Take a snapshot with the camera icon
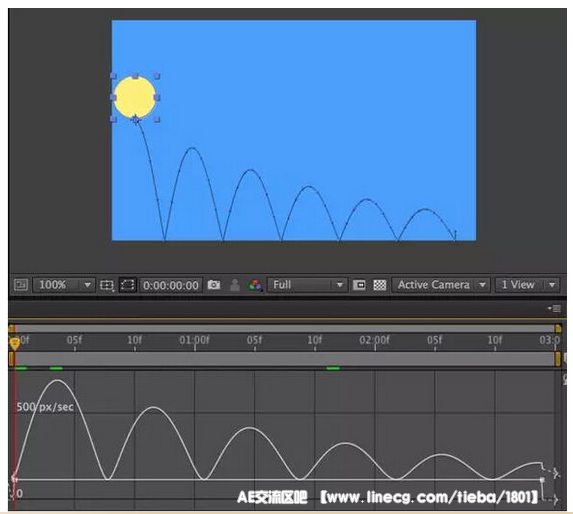The width and height of the screenshot is (573, 514). 214,285
